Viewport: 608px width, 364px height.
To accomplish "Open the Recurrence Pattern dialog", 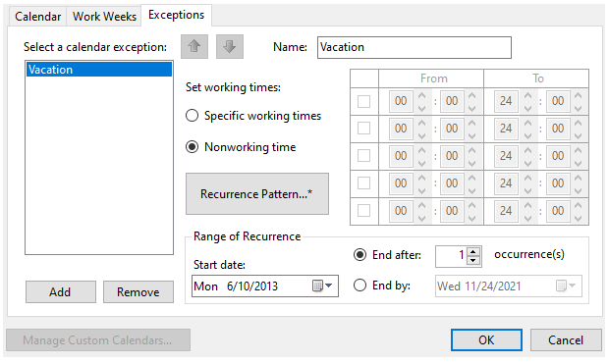I will pyautogui.click(x=257, y=193).
